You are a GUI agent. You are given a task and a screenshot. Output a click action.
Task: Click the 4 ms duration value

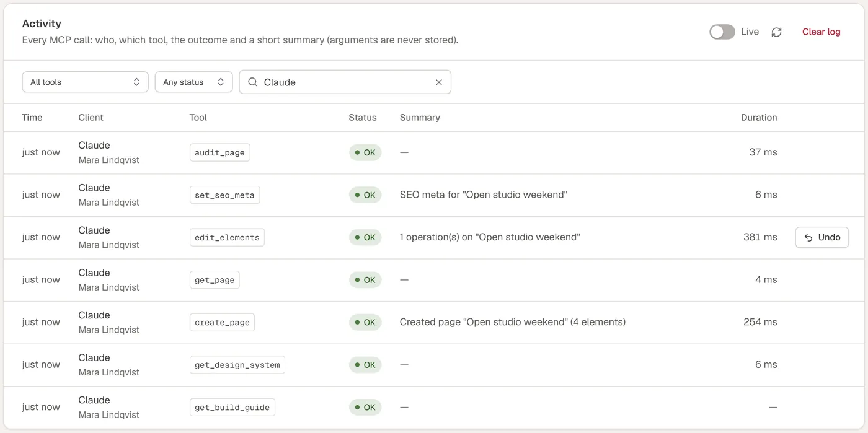pyautogui.click(x=766, y=280)
